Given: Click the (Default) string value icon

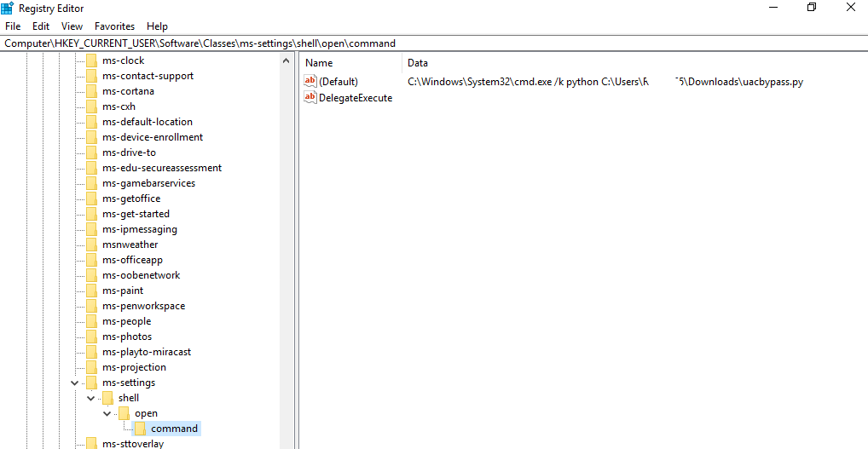Looking at the screenshot, I should click(310, 81).
